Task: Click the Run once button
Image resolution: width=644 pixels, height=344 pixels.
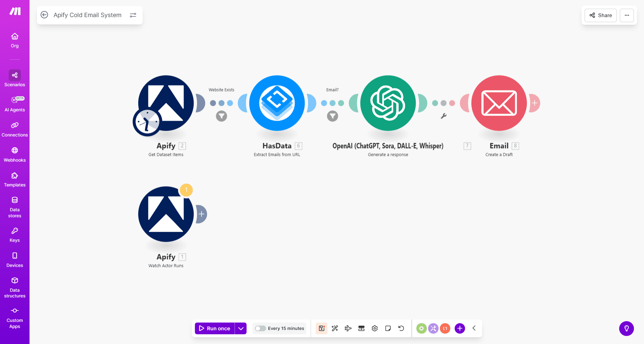Action: coord(215,329)
